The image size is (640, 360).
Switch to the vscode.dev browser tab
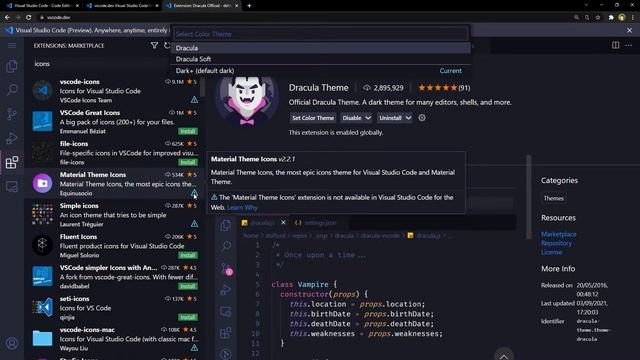coord(122,6)
